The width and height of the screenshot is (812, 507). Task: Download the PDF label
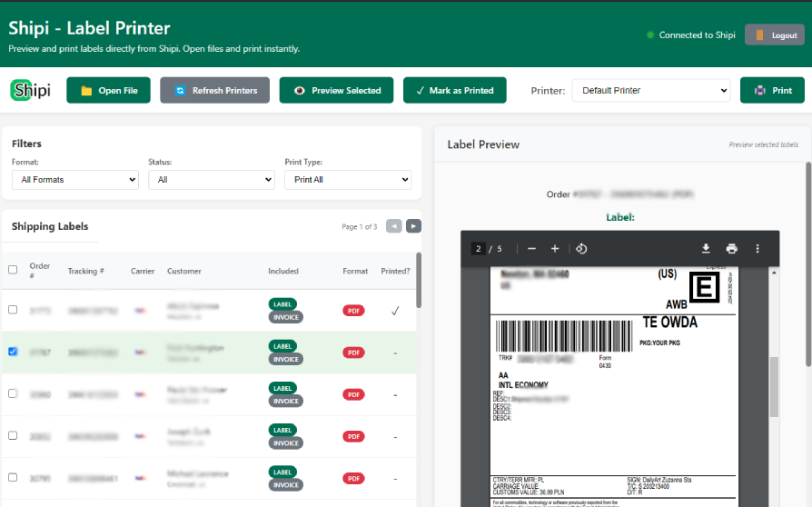[x=706, y=249]
